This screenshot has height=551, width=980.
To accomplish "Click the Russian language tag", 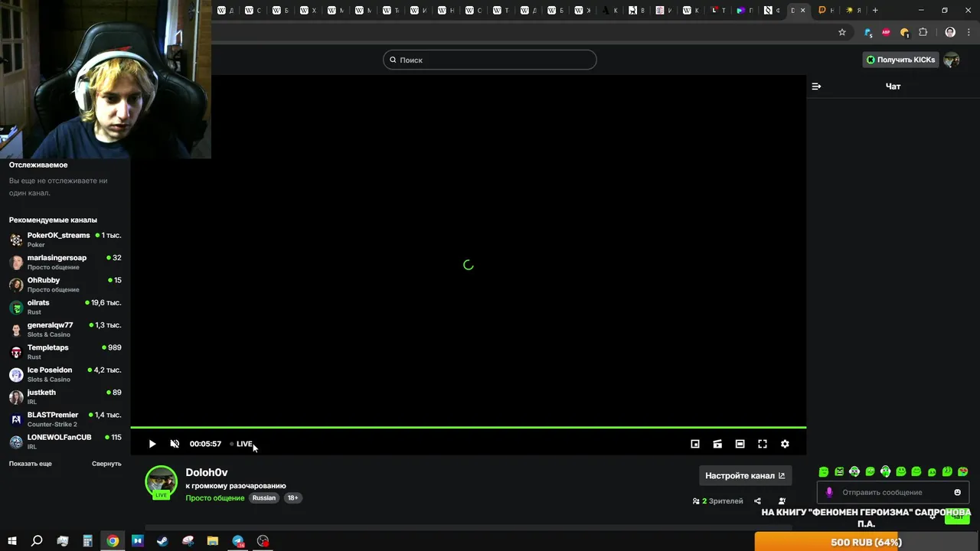I will pos(264,498).
